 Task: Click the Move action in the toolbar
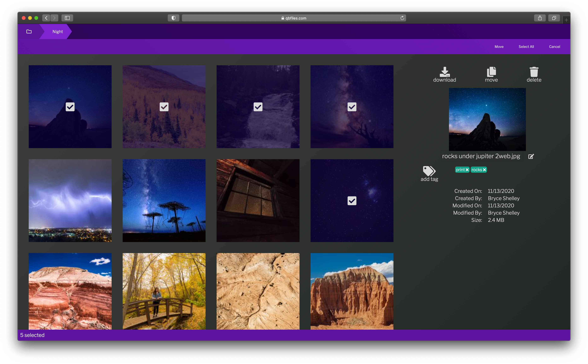pos(499,46)
